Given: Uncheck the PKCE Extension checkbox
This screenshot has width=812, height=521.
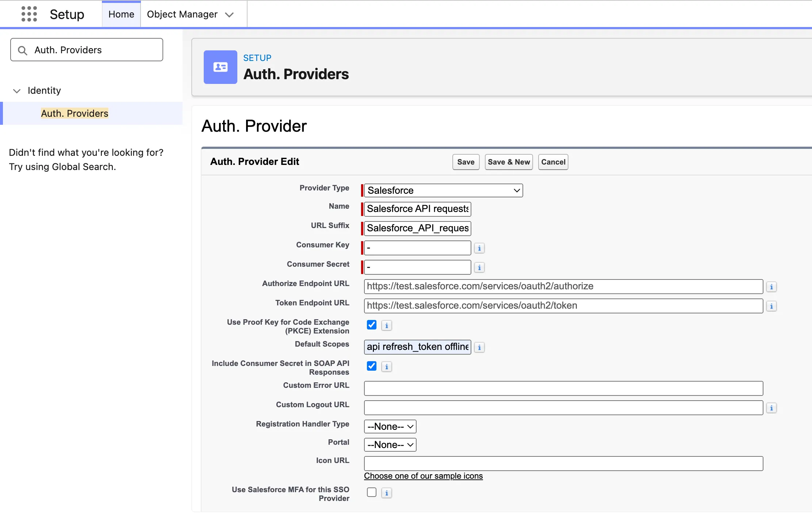Looking at the screenshot, I should (x=371, y=325).
